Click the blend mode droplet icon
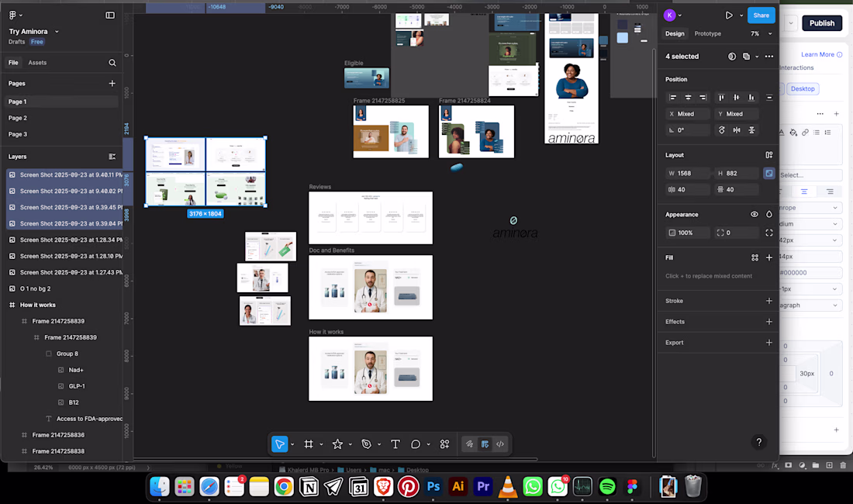 click(769, 214)
